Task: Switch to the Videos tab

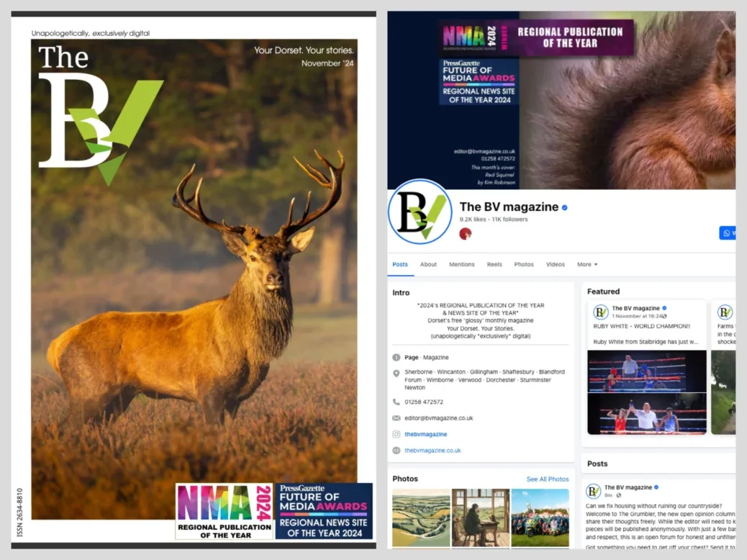Action: (556, 264)
